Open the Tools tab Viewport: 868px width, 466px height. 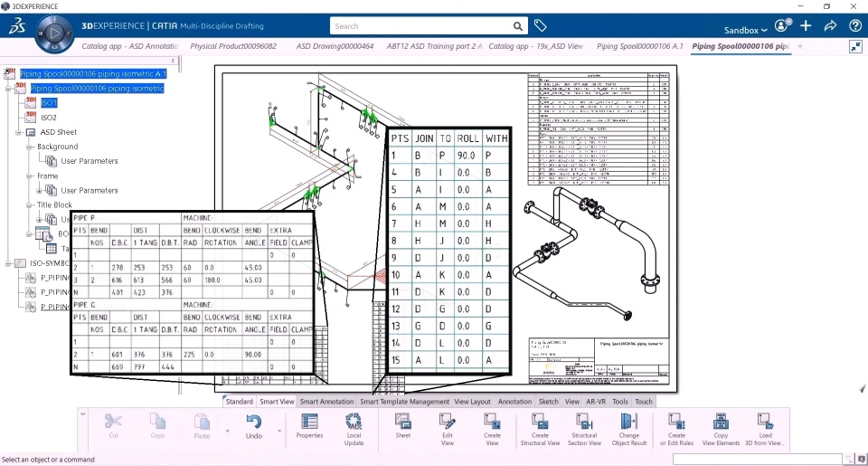pos(620,402)
